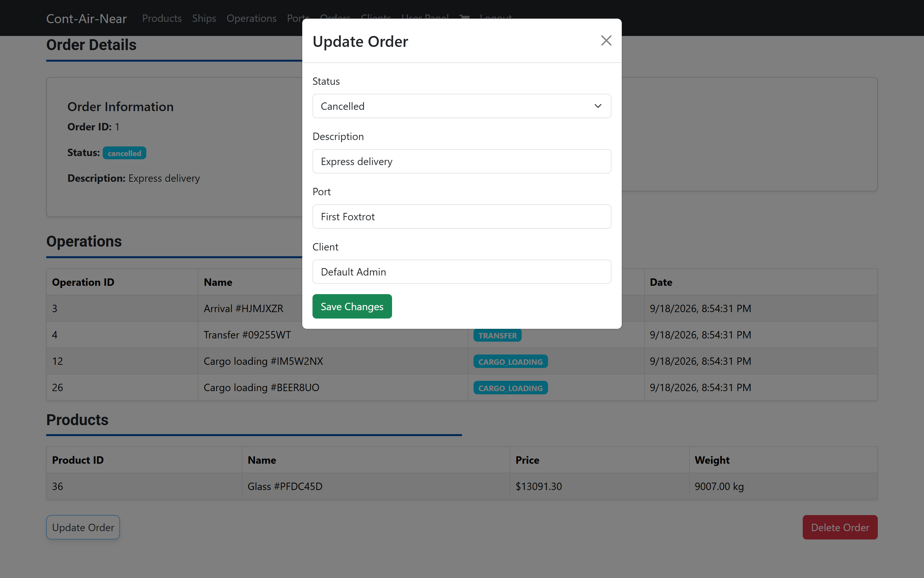Click the Update Order button at page bottom
924x578 pixels.
[83, 527]
